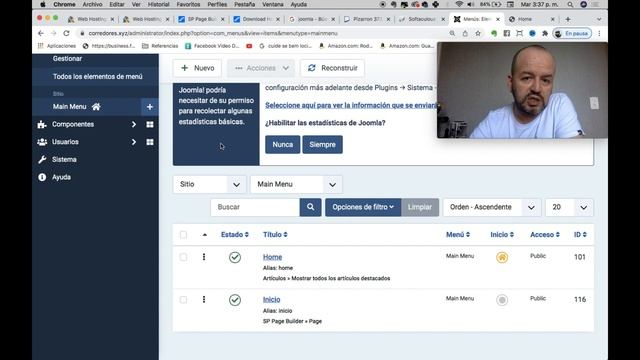Click the Siempre button
640x360 pixels.
[x=322, y=144]
